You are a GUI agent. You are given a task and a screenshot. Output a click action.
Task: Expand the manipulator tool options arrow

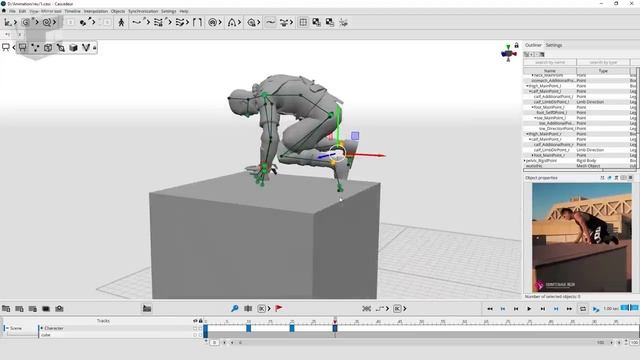tap(16, 22)
